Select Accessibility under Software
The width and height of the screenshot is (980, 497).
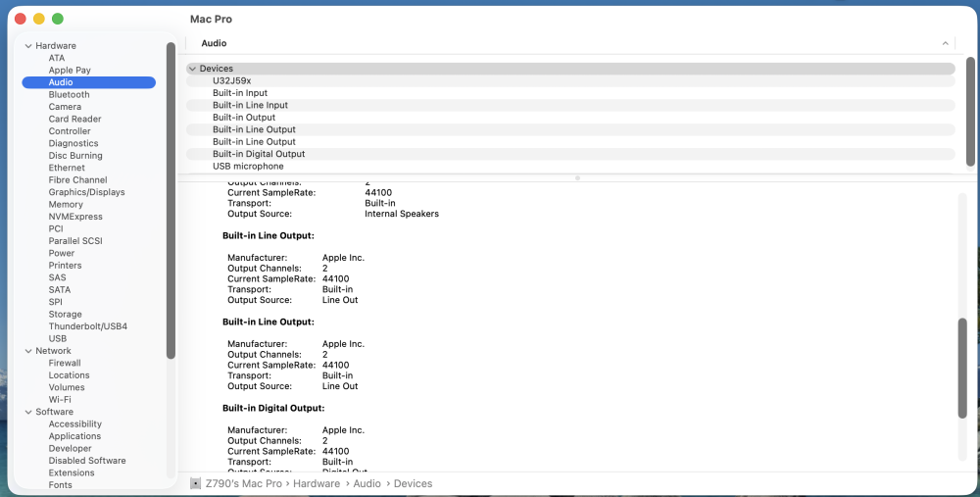coord(75,423)
